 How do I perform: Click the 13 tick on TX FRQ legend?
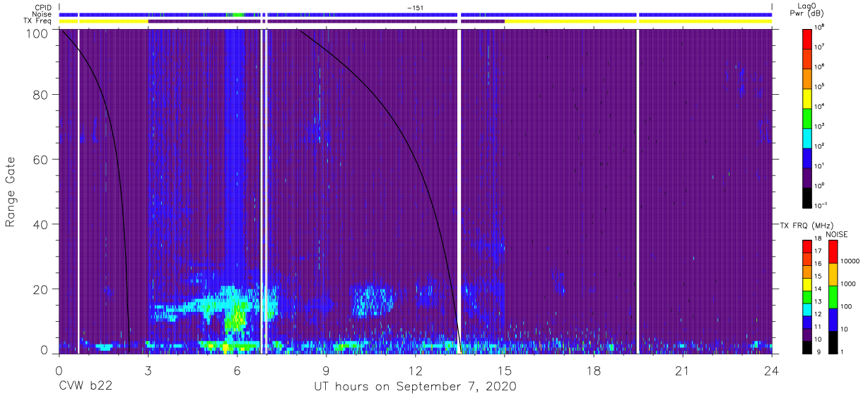(x=819, y=302)
